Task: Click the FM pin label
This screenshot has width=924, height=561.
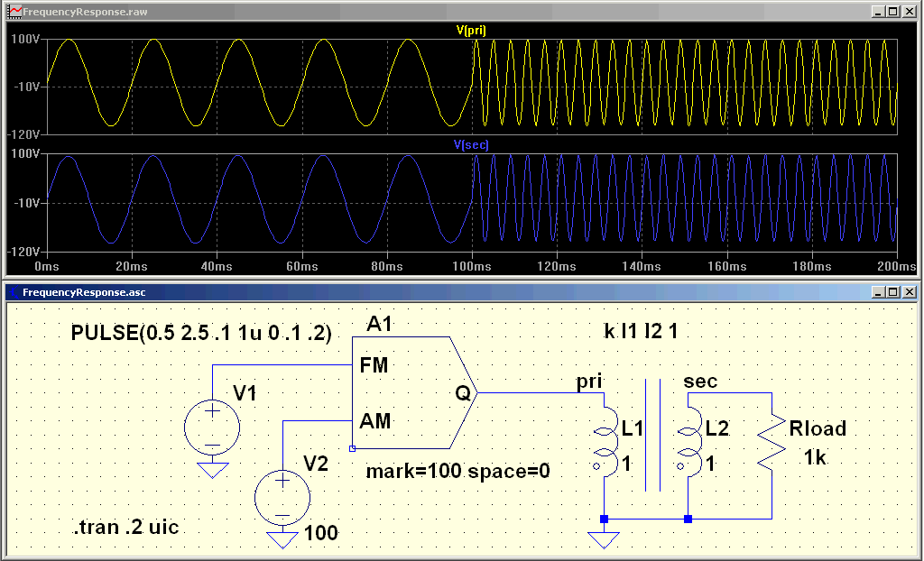Action: 374,366
